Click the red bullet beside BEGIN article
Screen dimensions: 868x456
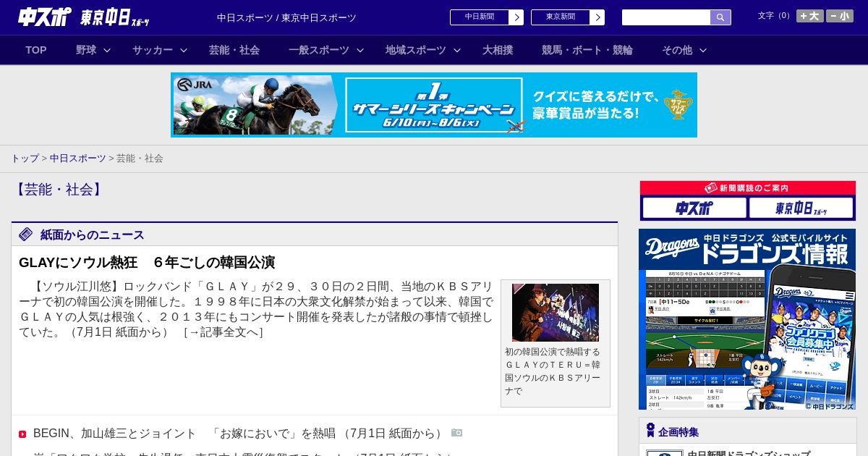[x=22, y=434]
